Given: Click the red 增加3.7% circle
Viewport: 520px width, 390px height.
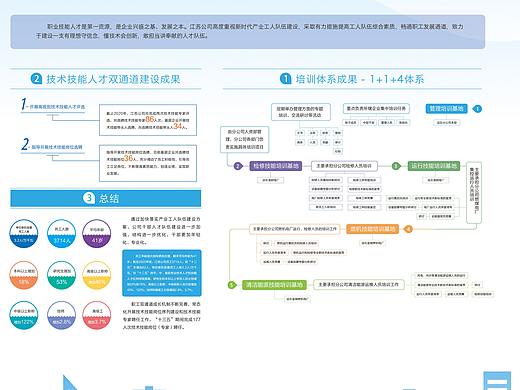Looking at the screenshot, I should click(x=97, y=315).
